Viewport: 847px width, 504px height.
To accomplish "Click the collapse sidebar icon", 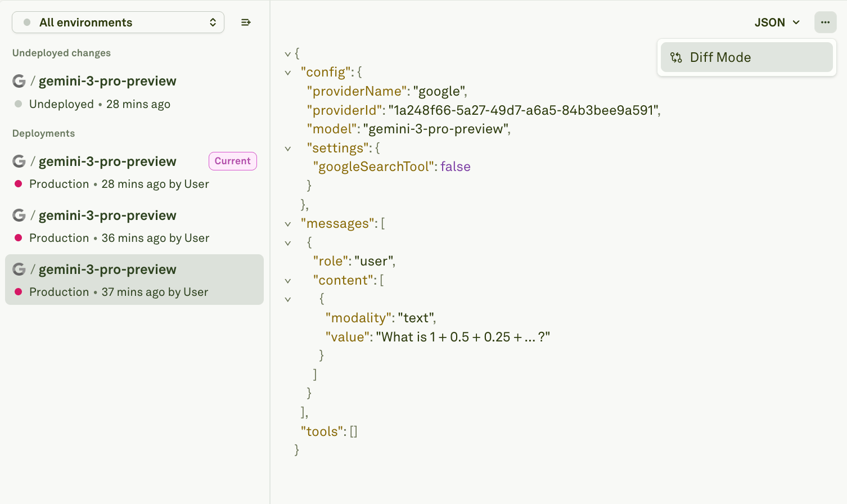I will pyautogui.click(x=246, y=22).
